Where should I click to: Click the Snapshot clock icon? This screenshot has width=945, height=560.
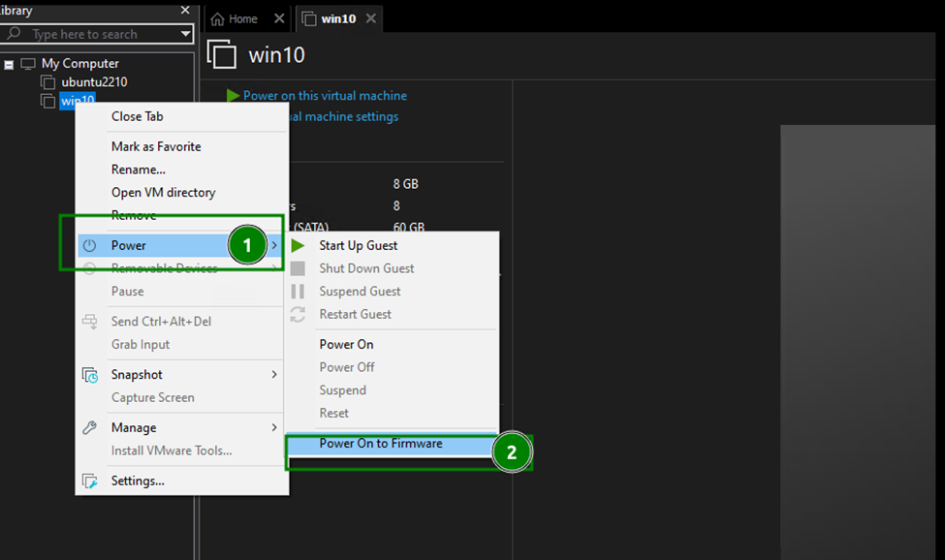pos(90,375)
